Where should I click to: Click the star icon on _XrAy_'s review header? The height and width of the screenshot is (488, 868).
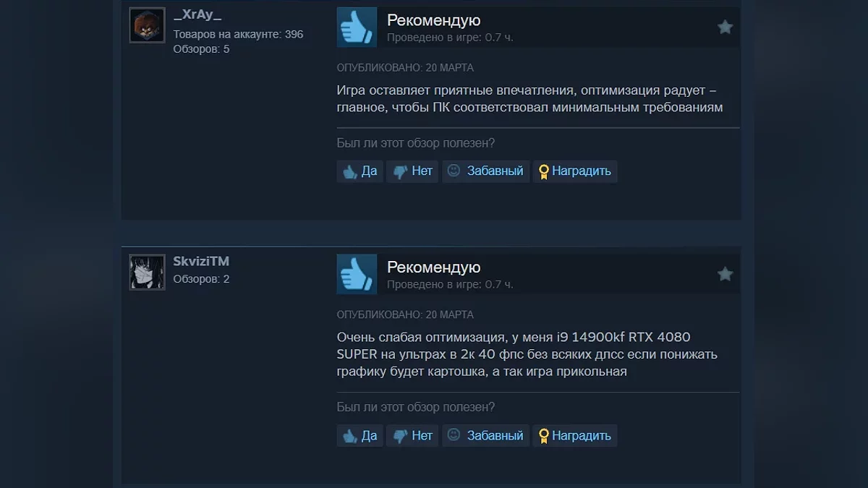[725, 27]
